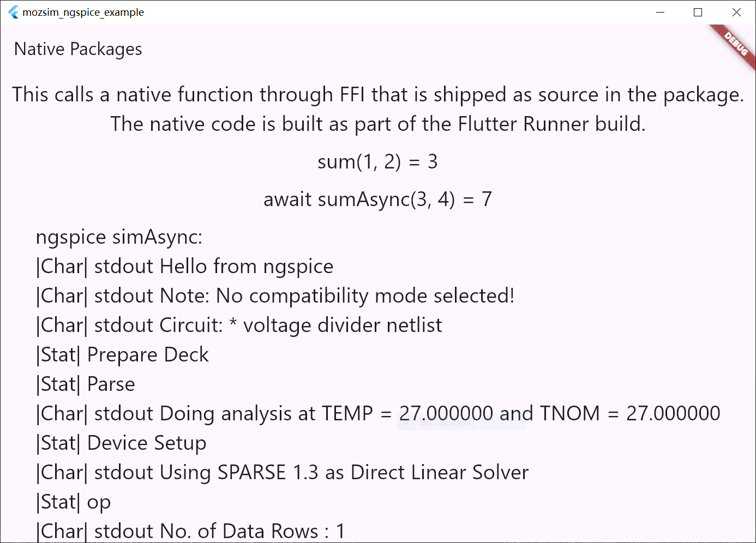The image size is (756, 543).
Task: Click the |Stat| op line
Action: 73,502
